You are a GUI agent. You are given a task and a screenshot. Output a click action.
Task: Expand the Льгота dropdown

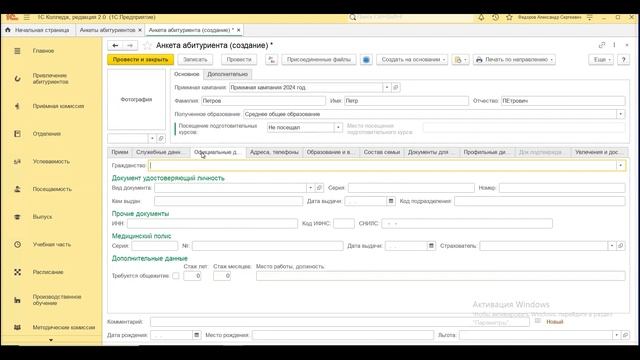(x=616, y=335)
